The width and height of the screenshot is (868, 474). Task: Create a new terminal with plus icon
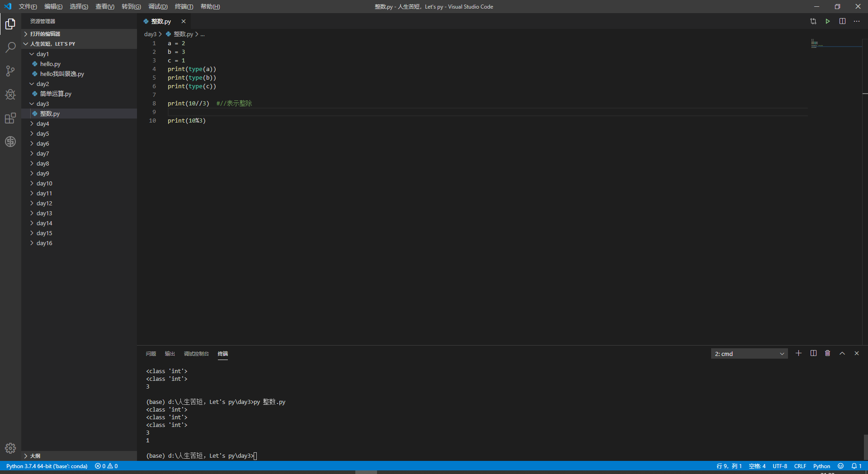click(x=799, y=353)
